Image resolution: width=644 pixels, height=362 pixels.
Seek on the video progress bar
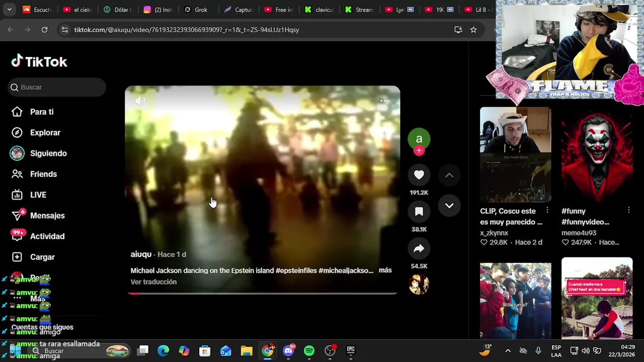(262, 293)
